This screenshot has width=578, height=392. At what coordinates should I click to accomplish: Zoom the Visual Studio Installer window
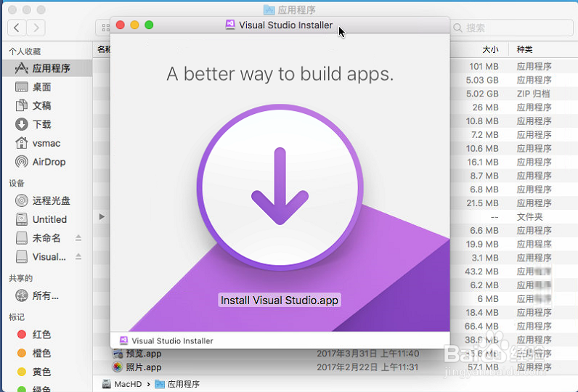pyautogui.click(x=149, y=25)
